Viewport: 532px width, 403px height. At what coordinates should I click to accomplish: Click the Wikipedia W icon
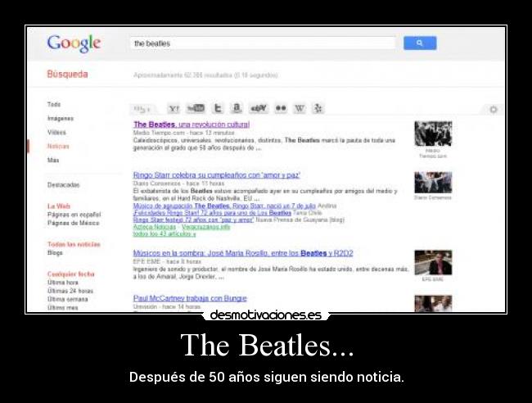pyautogui.click(x=300, y=109)
